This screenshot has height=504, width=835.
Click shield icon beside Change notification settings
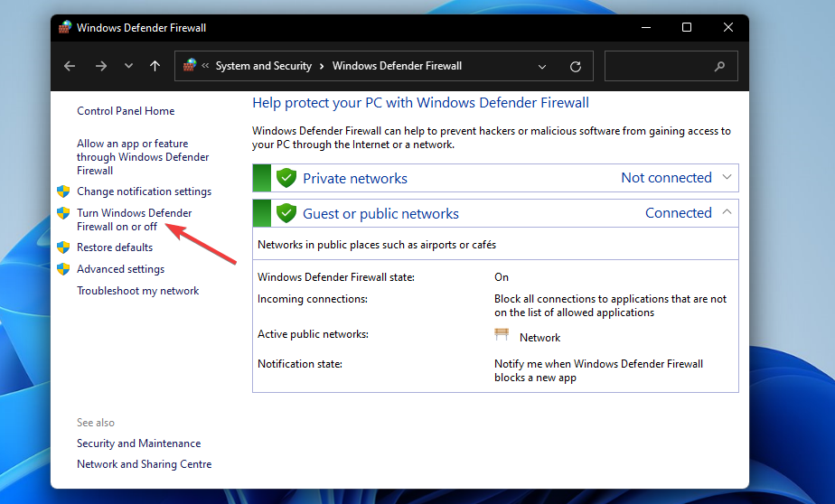pos(63,191)
